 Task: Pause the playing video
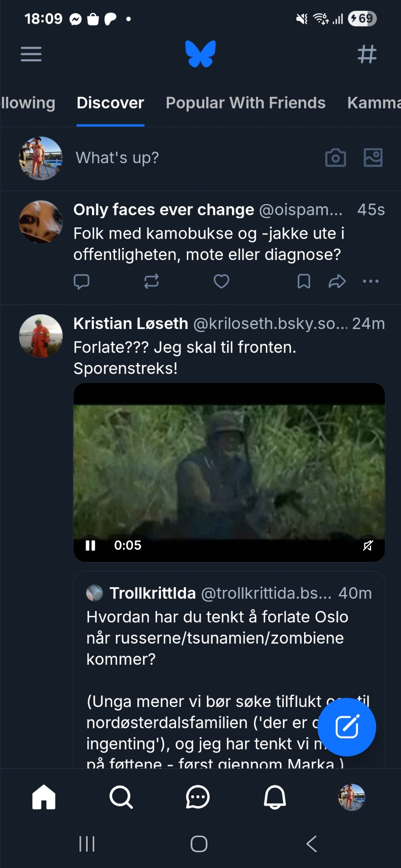[x=90, y=546]
